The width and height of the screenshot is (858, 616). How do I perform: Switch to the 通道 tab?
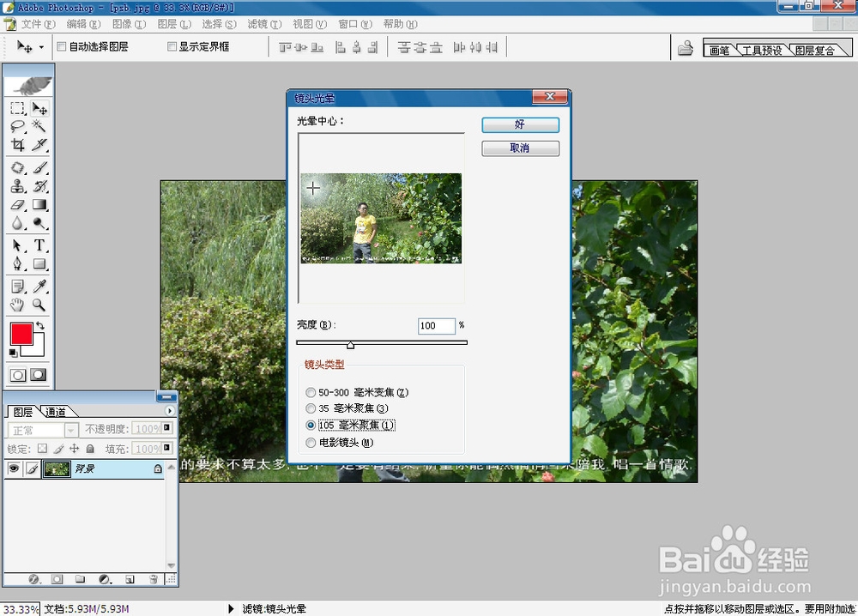coord(56,410)
